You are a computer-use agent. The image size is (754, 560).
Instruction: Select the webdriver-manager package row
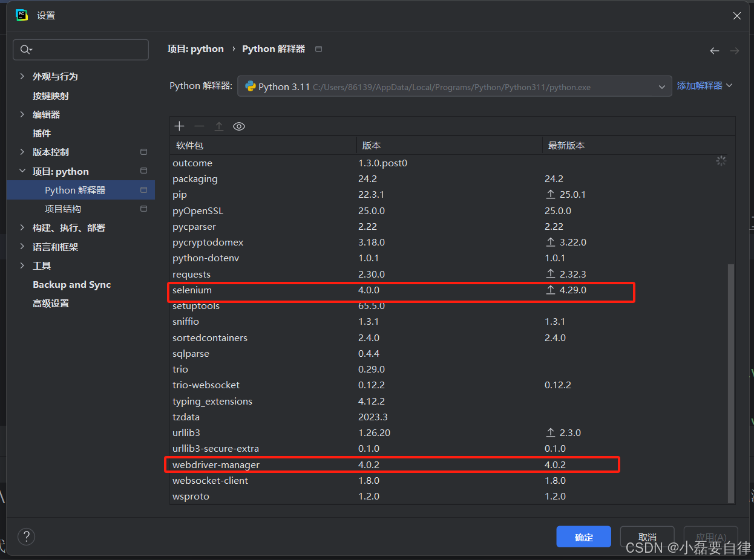[448, 464]
